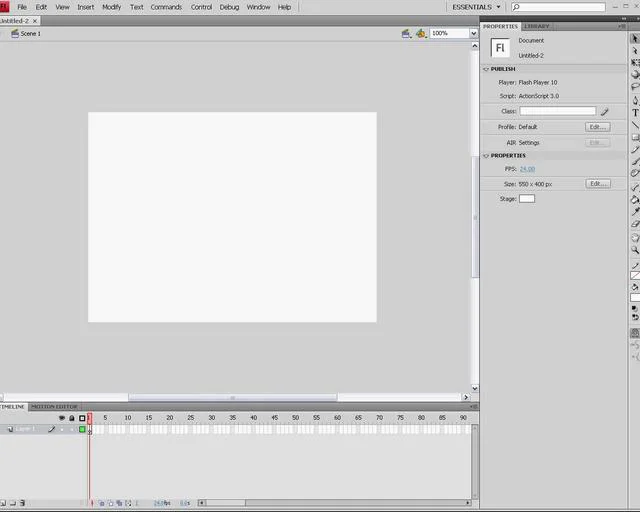Open the Modify menu
Image resolution: width=640 pixels, height=512 pixels.
pos(111,7)
